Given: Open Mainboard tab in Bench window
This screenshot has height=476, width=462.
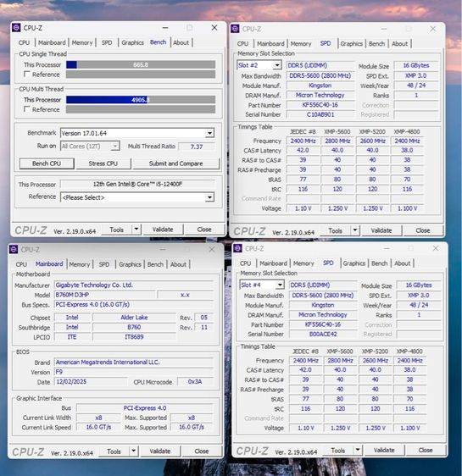Looking at the screenshot, I should click(x=52, y=43).
